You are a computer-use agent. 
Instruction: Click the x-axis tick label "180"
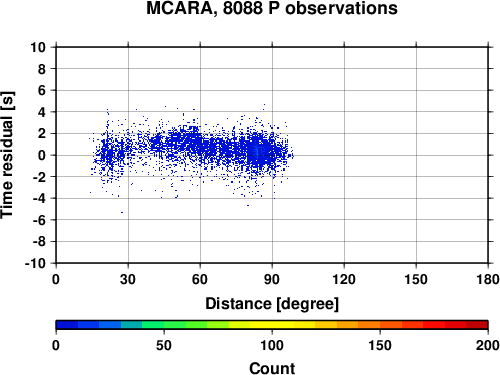click(x=488, y=279)
